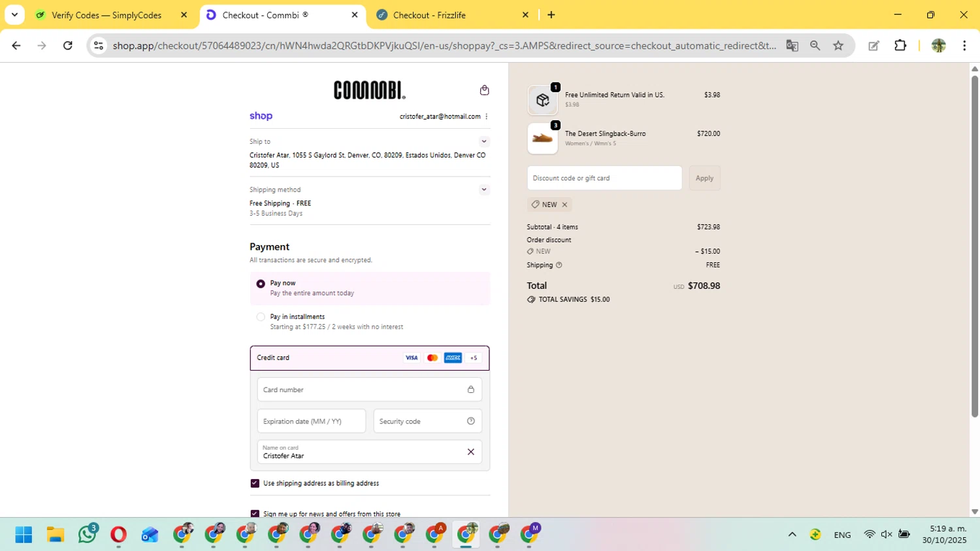Click the translate page icon
980x551 pixels.
792,46
